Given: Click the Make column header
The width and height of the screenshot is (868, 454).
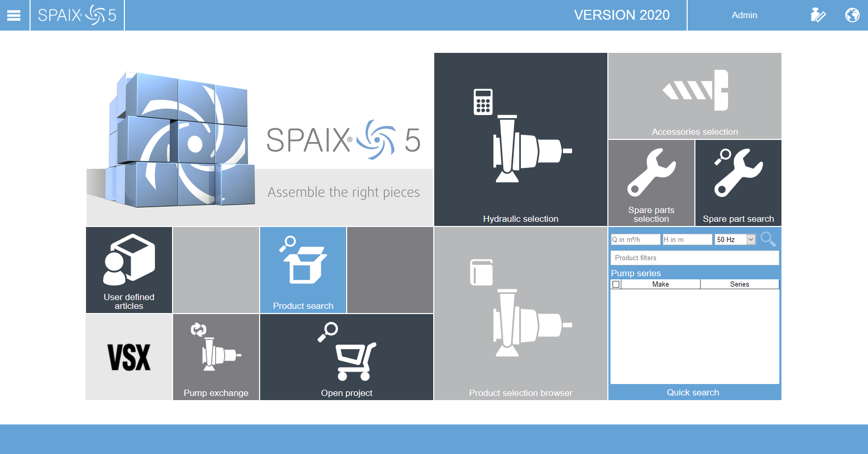Looking at the screenshot, I should [x=661, y=284].
